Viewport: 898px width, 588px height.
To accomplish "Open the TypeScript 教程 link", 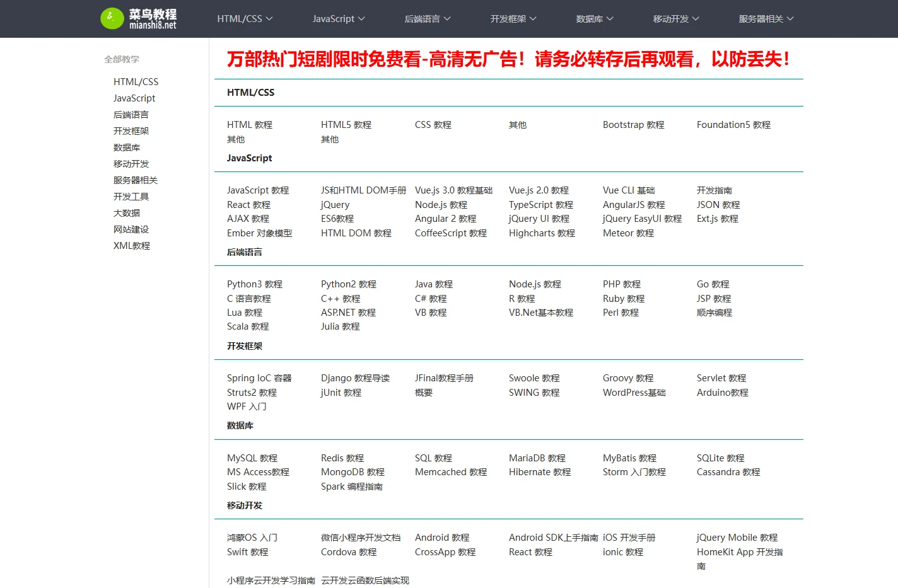I will tap(541, 205).
